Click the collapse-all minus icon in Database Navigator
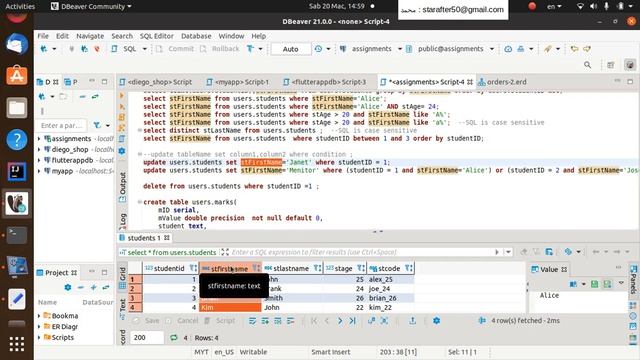This screenshot has height=360, width=640. point(82,97)
